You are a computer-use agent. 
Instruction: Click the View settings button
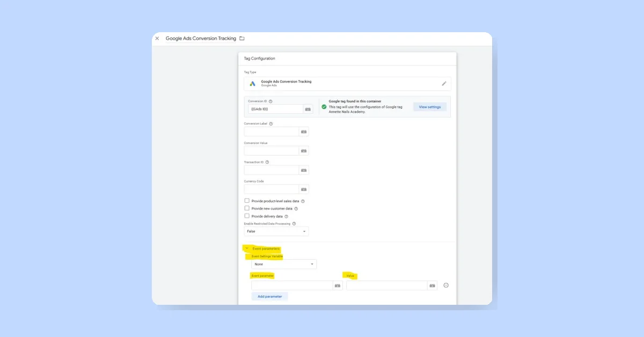coord(430,107)
